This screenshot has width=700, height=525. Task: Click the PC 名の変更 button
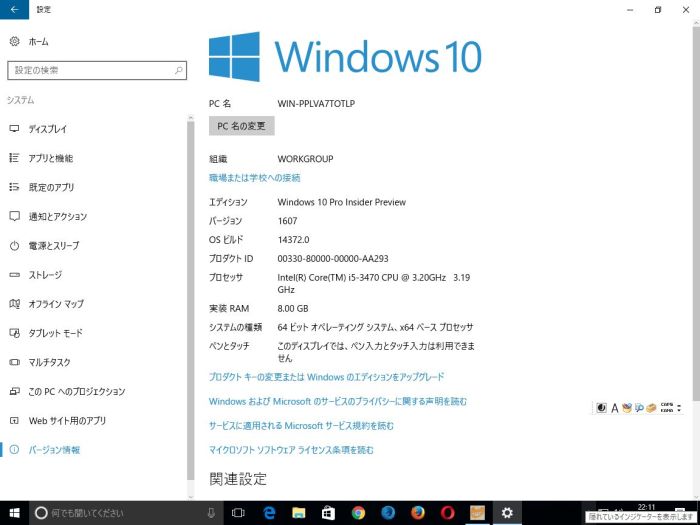pos(241,126)
